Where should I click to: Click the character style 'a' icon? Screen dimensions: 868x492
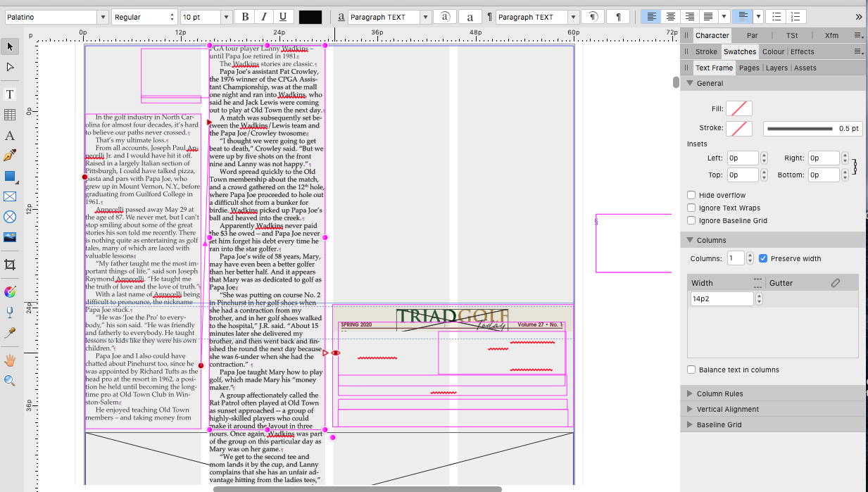pyautogui.click(x=341, y=17)
